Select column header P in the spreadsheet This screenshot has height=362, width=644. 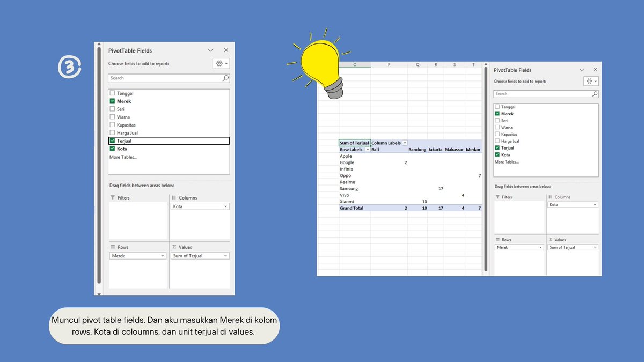click(x=389, y=64)
